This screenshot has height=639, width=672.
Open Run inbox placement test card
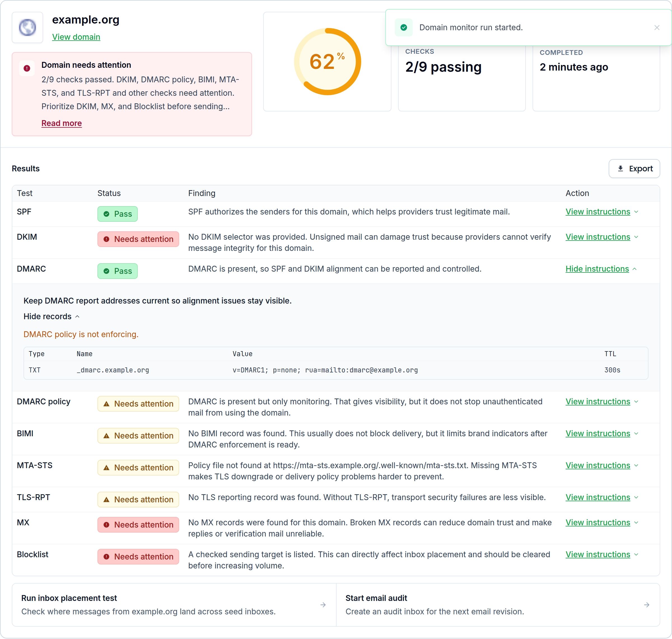(174, 605)
